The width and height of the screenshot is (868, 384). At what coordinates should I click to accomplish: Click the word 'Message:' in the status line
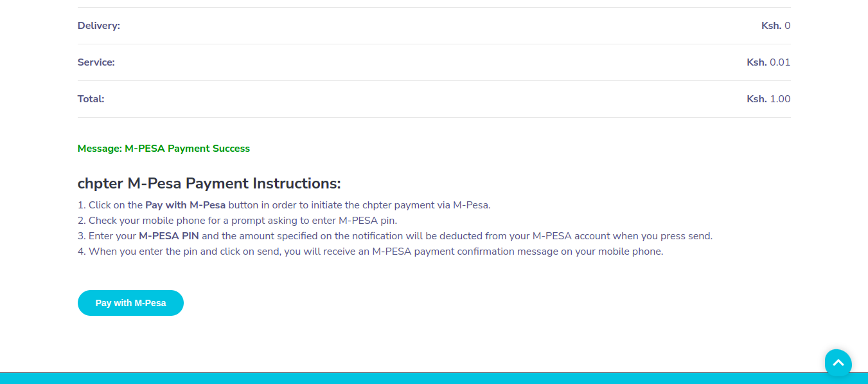pos(100,149)
